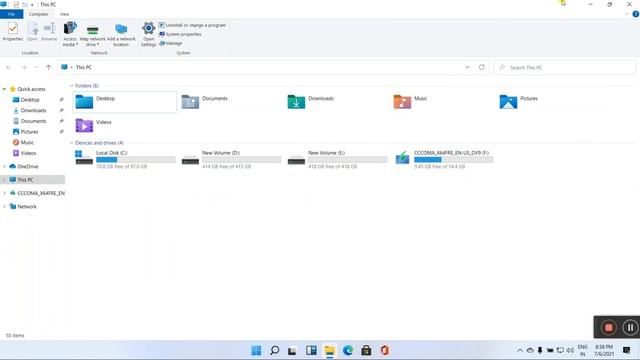Open Access media dropdown in ribbon
The image size is (640, 360).
[70, 34]
